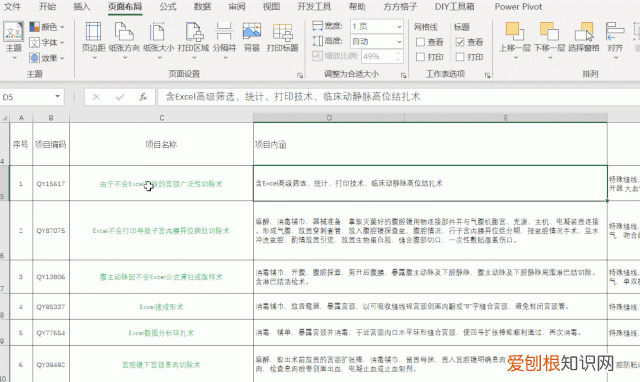640x382 pixels.
Task: Select the Excel数据分析环扎术 cell
Action: pos(162,333)
